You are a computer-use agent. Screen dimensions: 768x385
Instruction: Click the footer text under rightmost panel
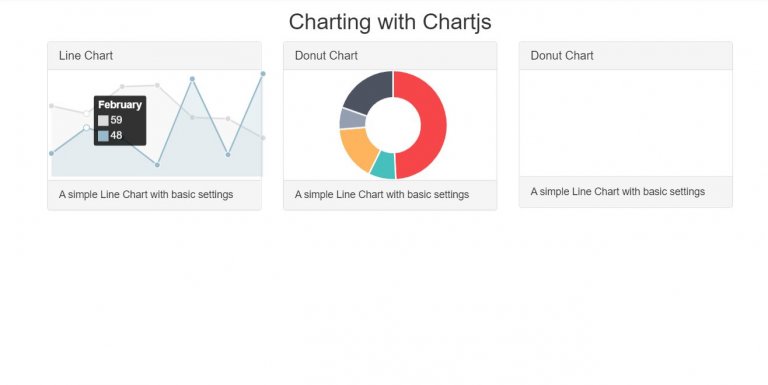(618, 192)
